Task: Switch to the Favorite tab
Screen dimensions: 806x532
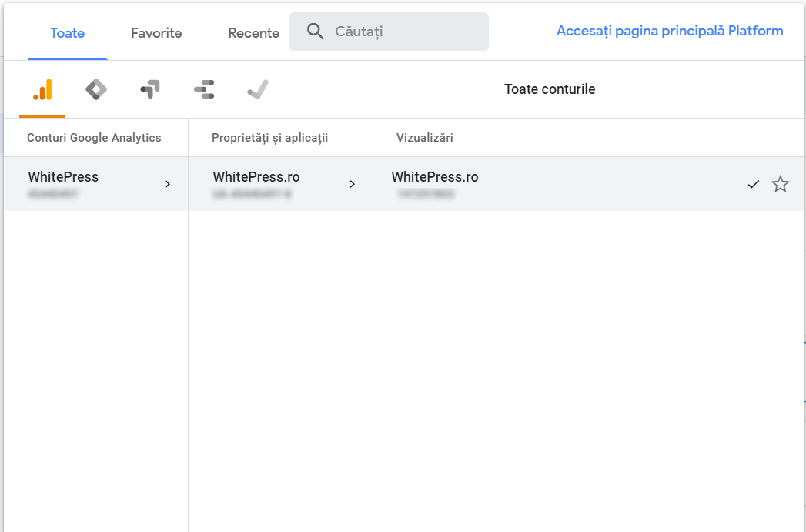Action: [x=156, y=33]
